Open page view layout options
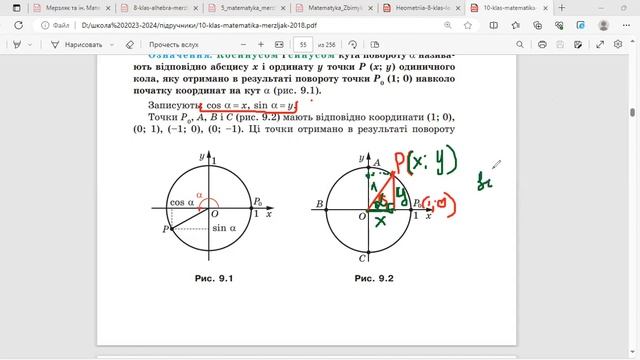Image resolution: width=640 pixels, height=360 pixels. tap(375, 44)
